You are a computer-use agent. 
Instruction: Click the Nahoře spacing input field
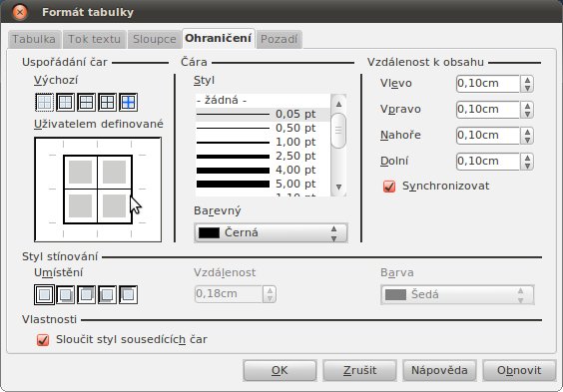click(488, 136)
